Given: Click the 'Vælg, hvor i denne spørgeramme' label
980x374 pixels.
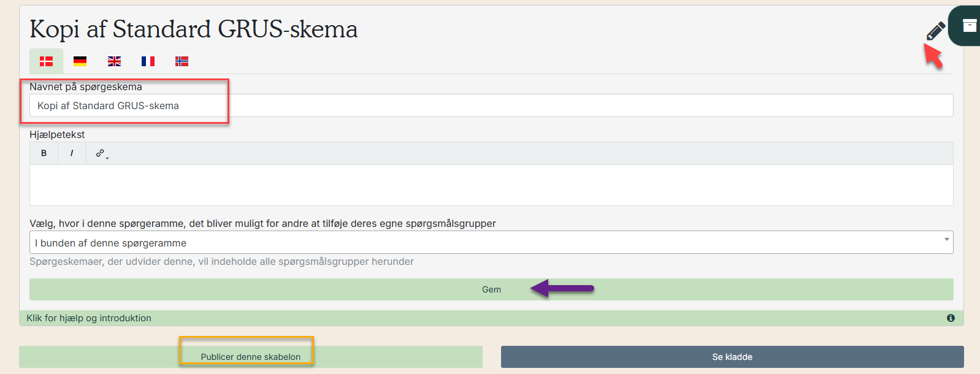Looking at the screenshot, I should (x=262, y=223).
